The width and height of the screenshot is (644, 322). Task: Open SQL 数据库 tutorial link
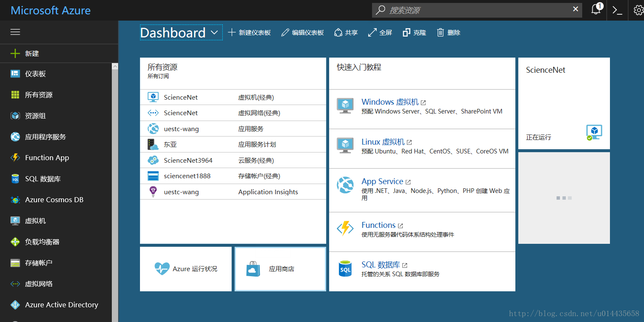coord(384,265)
